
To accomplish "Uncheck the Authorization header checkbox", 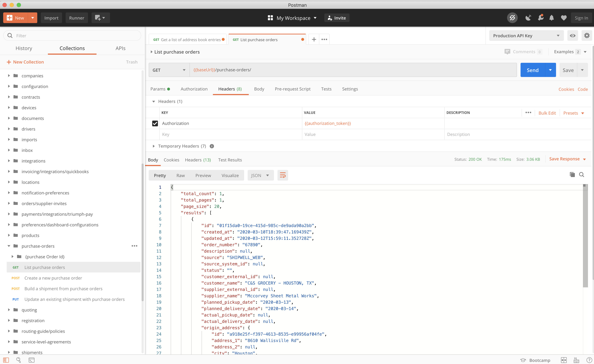I will pyautogui.click(x=155, y=123).
